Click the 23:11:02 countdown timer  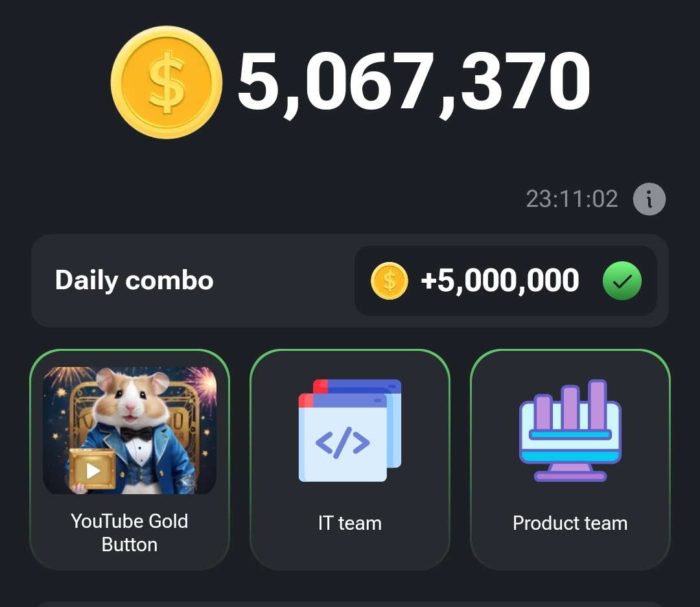point(572,198)
